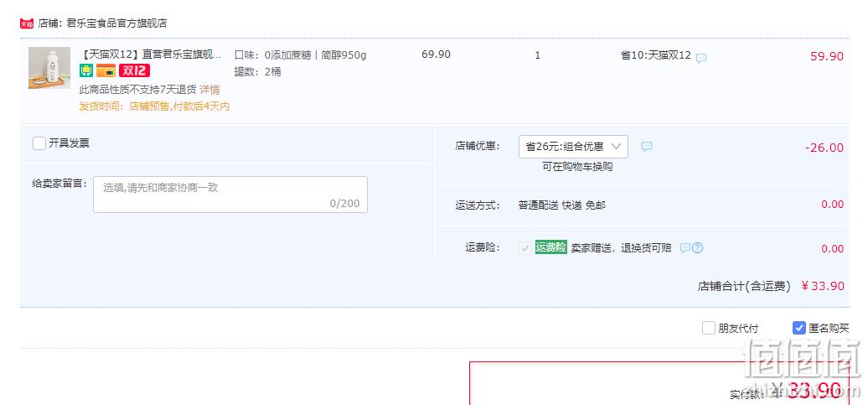The width and height of the screenshot is (868, 405).
Task: Click the -26.00 discount amount
Action: click(824, 148)
